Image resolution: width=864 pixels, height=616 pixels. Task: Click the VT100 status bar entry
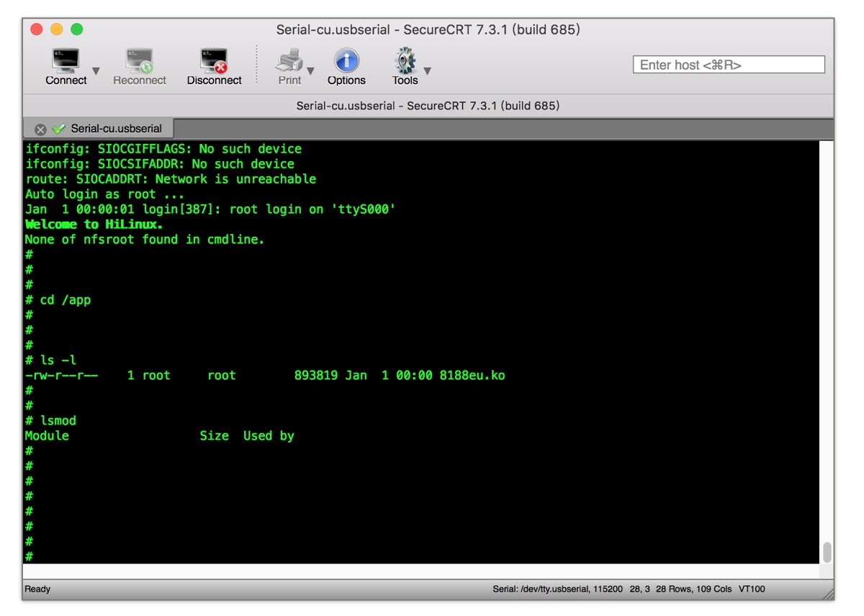[752, 589]
